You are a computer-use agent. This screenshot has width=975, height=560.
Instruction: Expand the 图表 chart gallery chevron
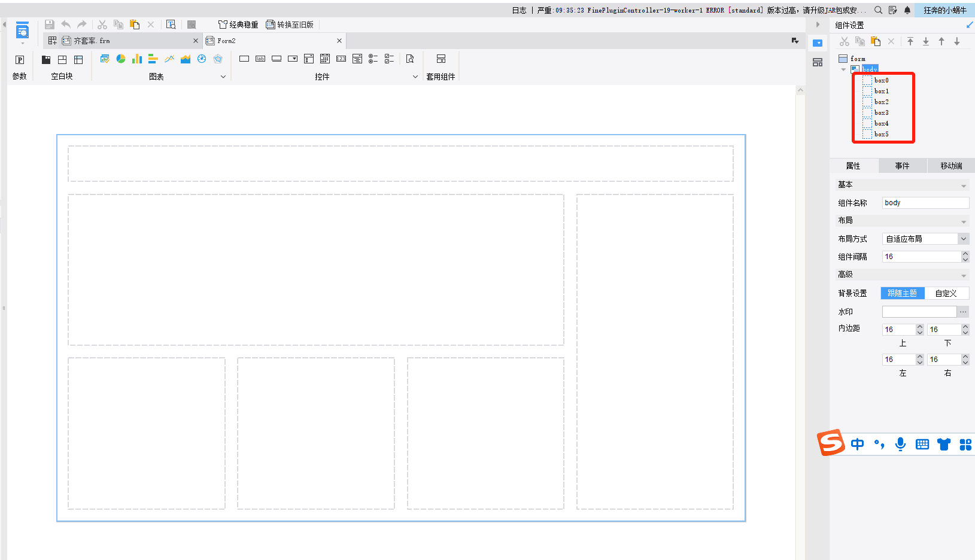click(x=223, y=77)
